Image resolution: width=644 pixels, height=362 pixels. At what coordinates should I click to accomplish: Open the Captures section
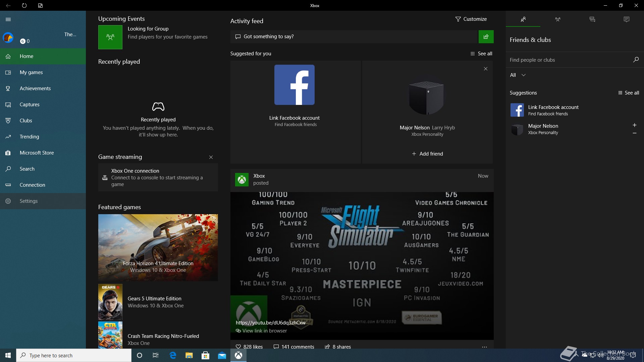pyautogui.click(x=43, y=105)
